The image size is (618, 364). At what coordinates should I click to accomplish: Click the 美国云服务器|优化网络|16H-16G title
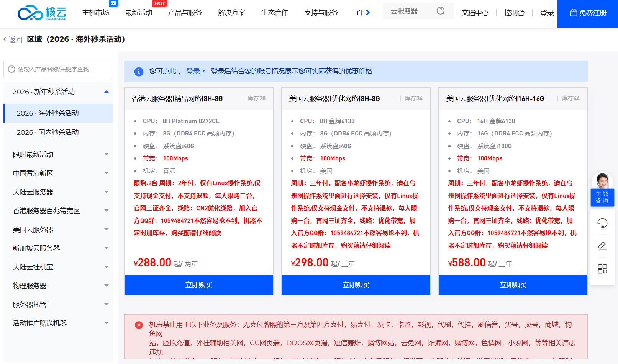tap(495, 99)
